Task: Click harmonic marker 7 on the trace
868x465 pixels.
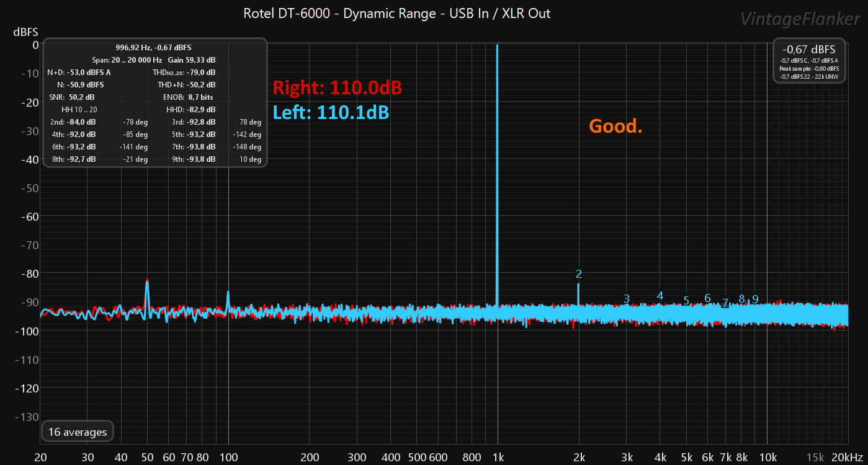Action: pos(725,303)
